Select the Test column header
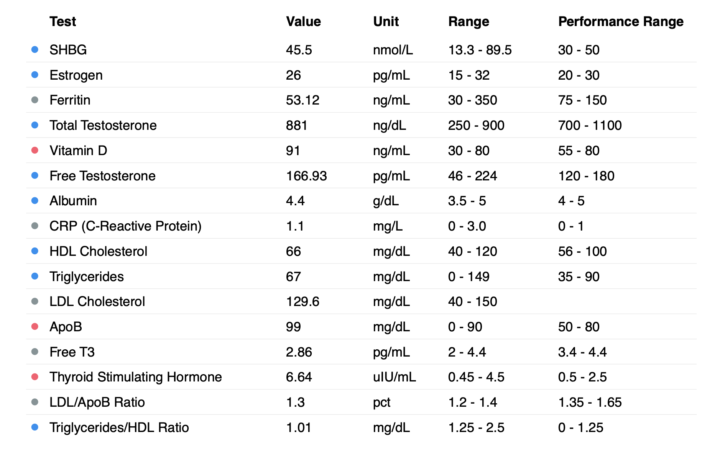720x455 pixels. tap(63, 22)
